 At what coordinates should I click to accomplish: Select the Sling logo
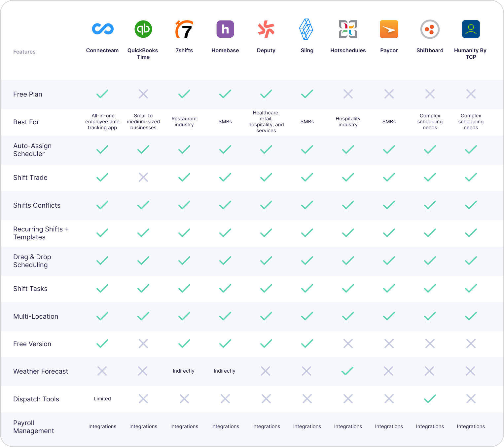point(307,29)
